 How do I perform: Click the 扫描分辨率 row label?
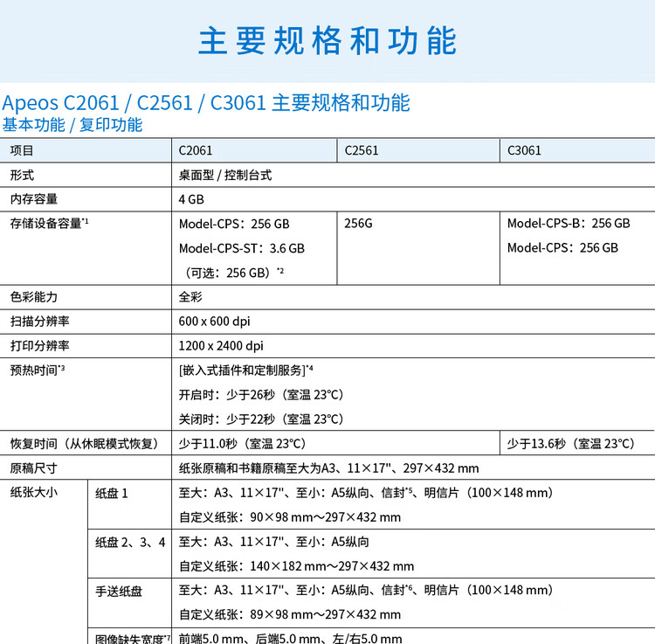[39, 322]
